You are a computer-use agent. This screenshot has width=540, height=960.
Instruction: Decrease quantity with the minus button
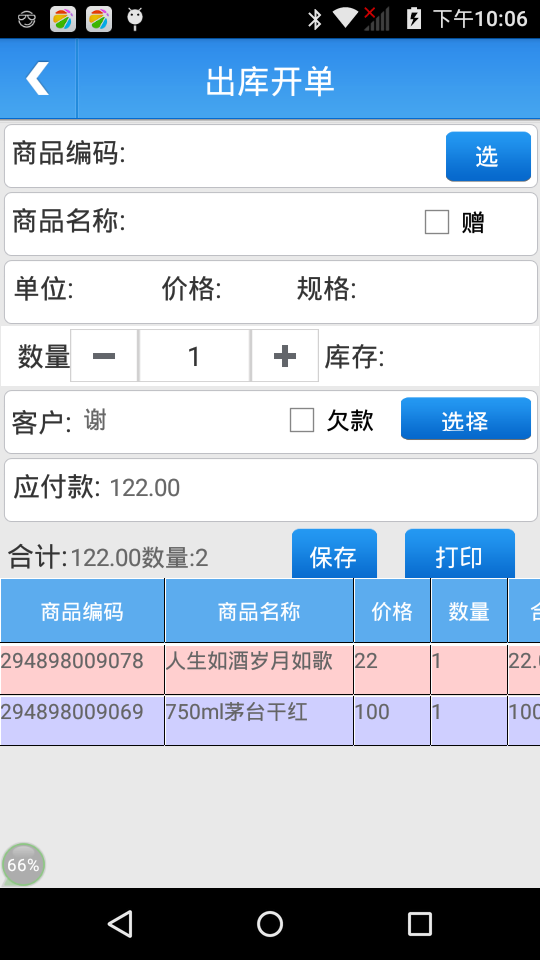click(104, 356)
